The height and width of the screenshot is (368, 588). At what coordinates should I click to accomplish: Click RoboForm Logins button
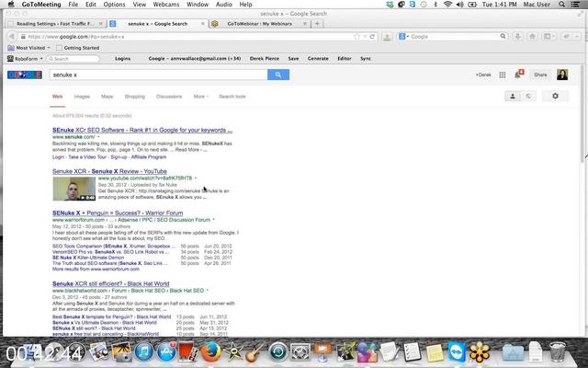click(x=122, y=59)
